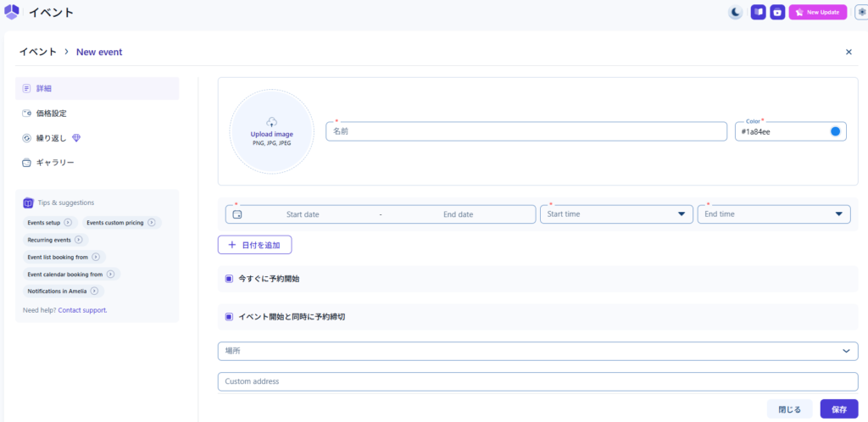The width and height of the screenshot is (868, 422).
Task: Click the blue color swatch circle
Action: coord(835,131)
